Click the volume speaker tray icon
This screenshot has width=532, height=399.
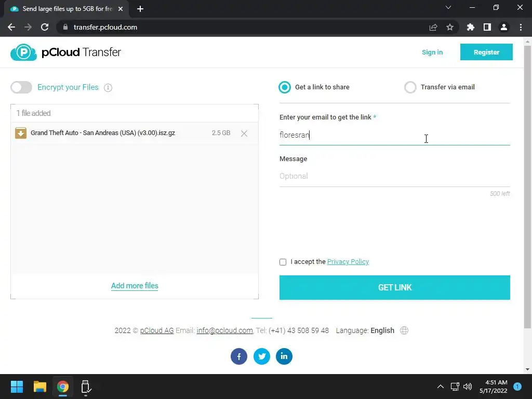[x=468, y=387]
